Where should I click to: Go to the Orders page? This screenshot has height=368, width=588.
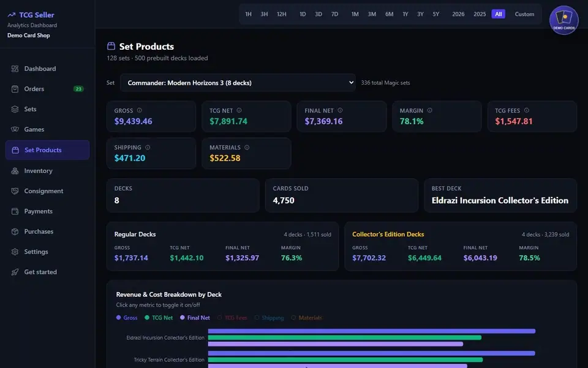coord(48,89)
